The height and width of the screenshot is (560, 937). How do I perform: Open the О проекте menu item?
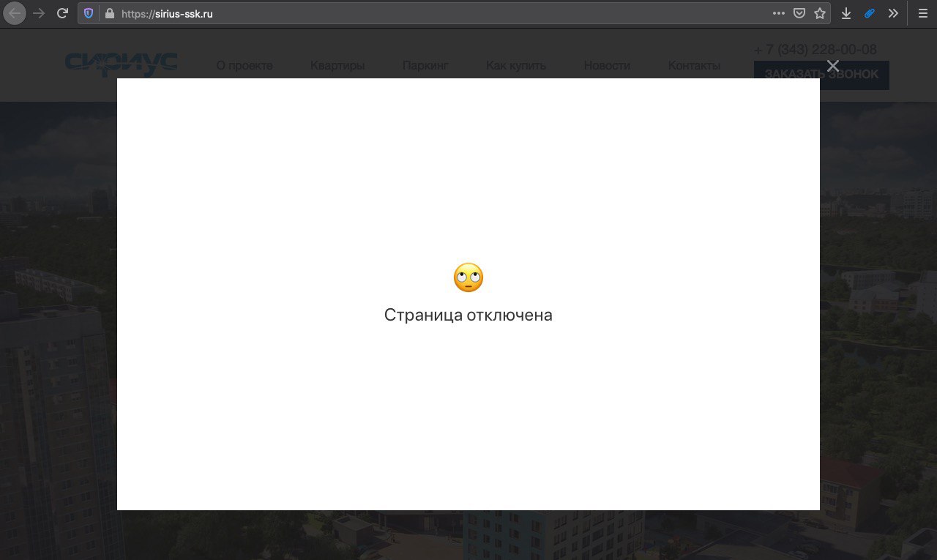coord(244,65)
